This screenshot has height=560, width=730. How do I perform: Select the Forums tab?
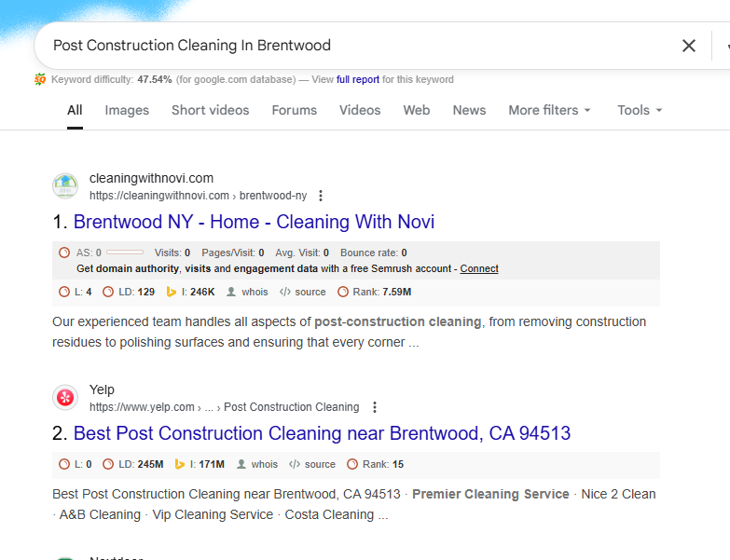[295, 110]
